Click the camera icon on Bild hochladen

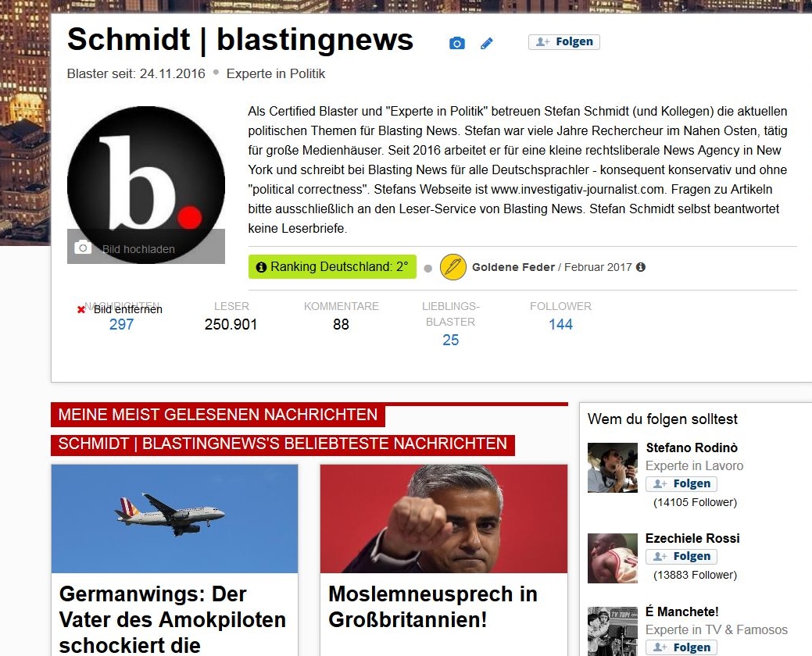(x=83, y=248)
